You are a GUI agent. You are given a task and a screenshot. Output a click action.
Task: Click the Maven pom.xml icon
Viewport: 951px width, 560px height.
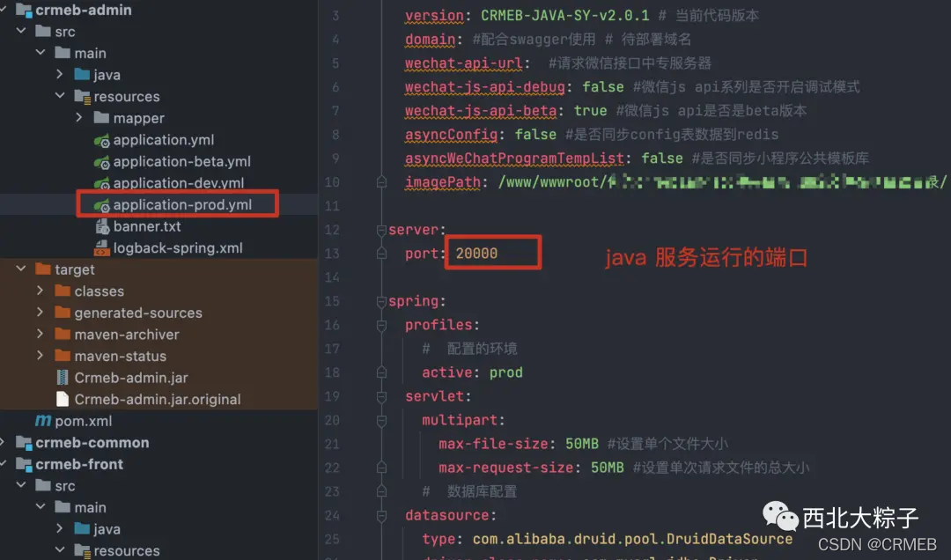click(x=43, y=420)
